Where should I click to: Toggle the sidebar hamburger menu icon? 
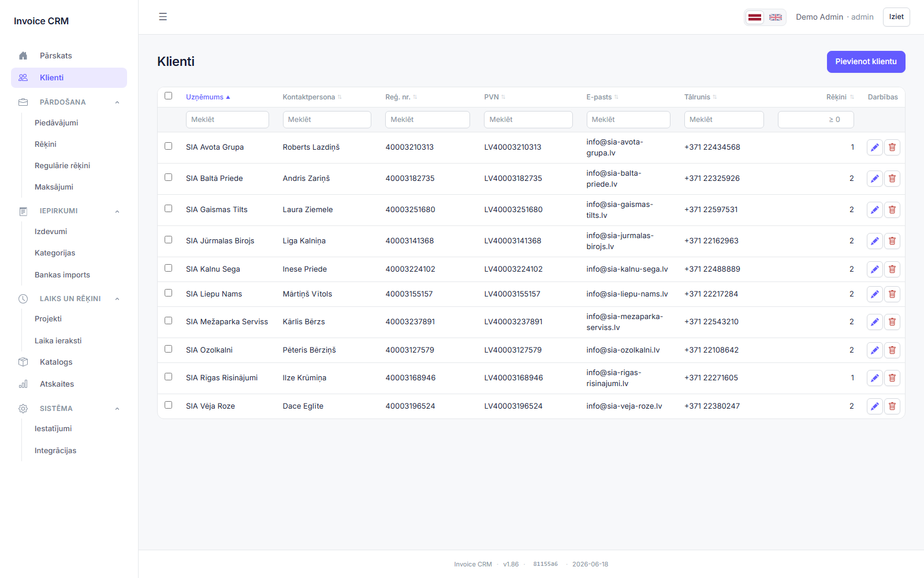click(163, 17)
